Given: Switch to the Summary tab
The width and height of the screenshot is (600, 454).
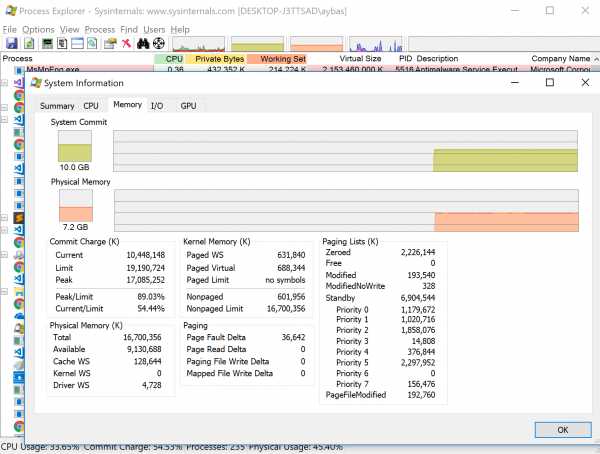Looking at the screenshot, I should (x=57, y=106).
